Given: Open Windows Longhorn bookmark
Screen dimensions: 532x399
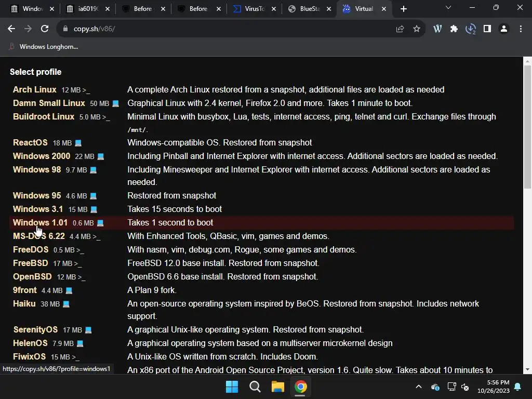Looking at the screenshot, I should coord(44,47).
